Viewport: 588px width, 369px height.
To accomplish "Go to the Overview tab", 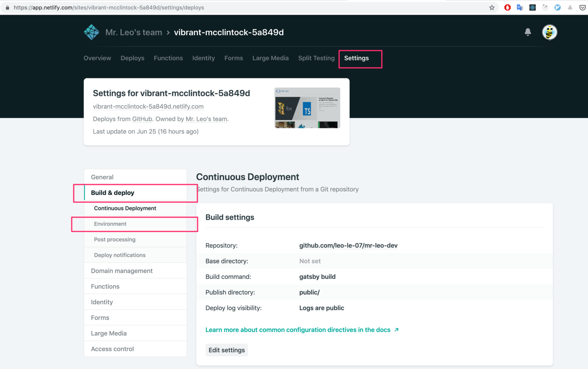I will (97, 58).
